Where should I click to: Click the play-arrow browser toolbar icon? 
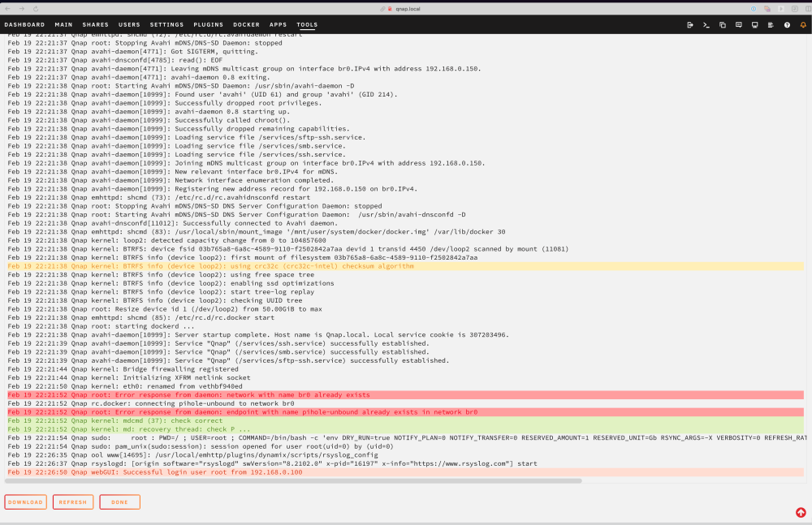(781, 9)
